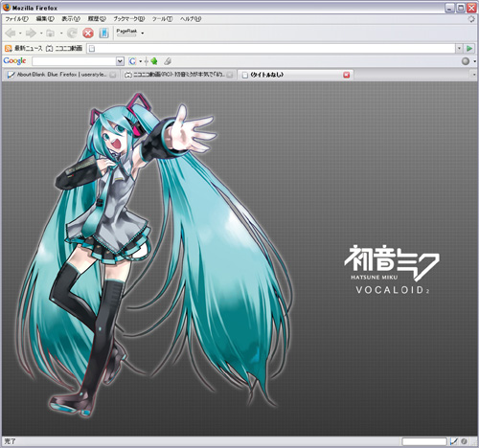
Task: Open the 最新ニュース bookmark
Action: point(28,49)
